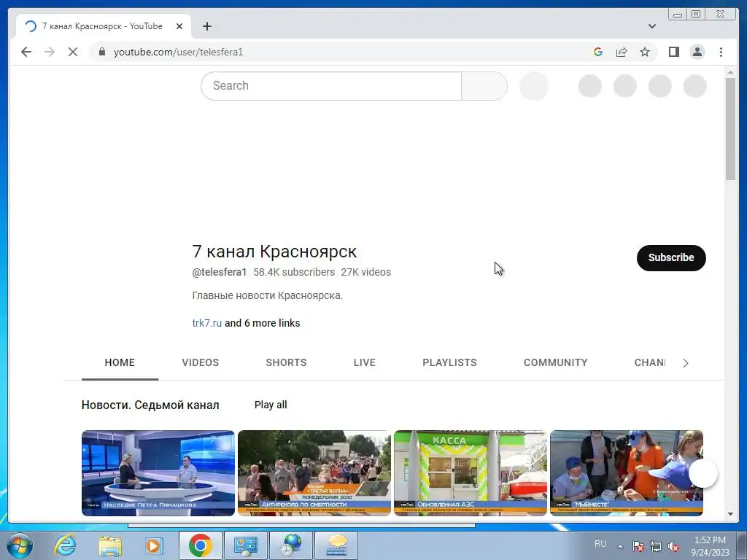Show the 6 more links
Image resolution: width=747 pixels, height=560 pixels.
point(263,323)
